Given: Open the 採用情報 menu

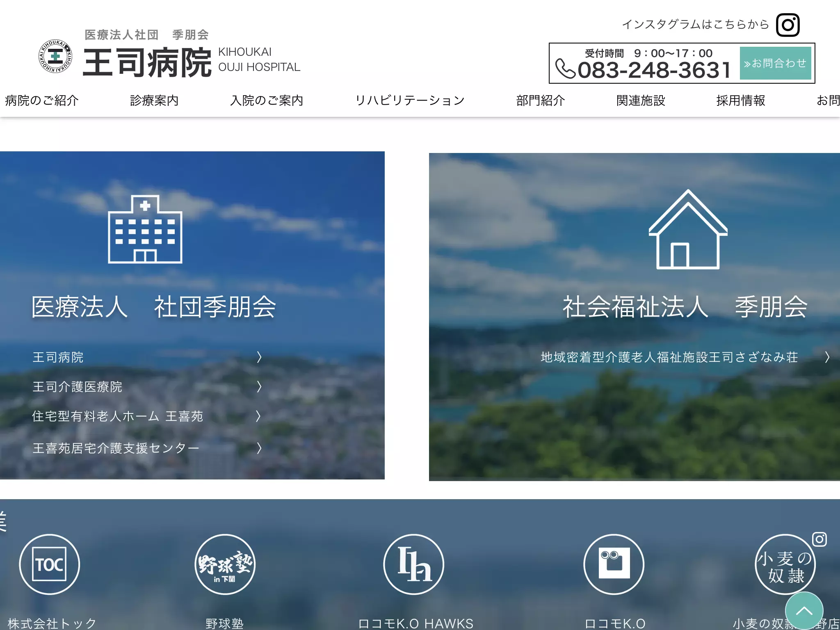Looking at the screenshot, I should pyautogui.click(x=741, y=100).
